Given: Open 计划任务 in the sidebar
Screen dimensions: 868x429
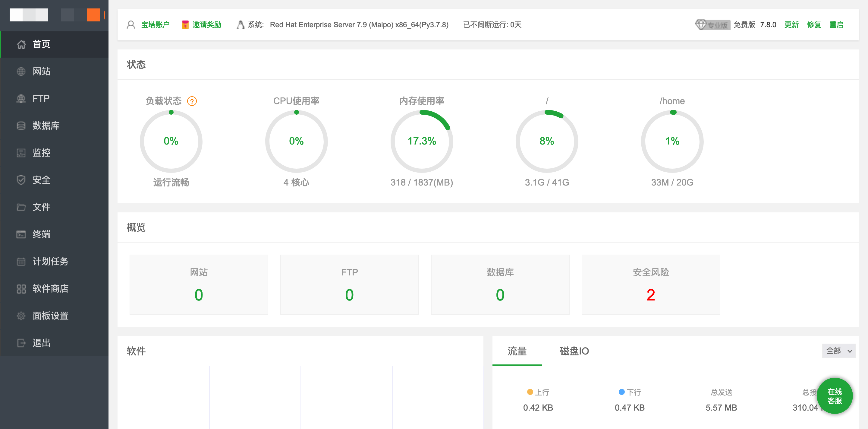Looking at the screenshot, I should [x=50, y=261].
